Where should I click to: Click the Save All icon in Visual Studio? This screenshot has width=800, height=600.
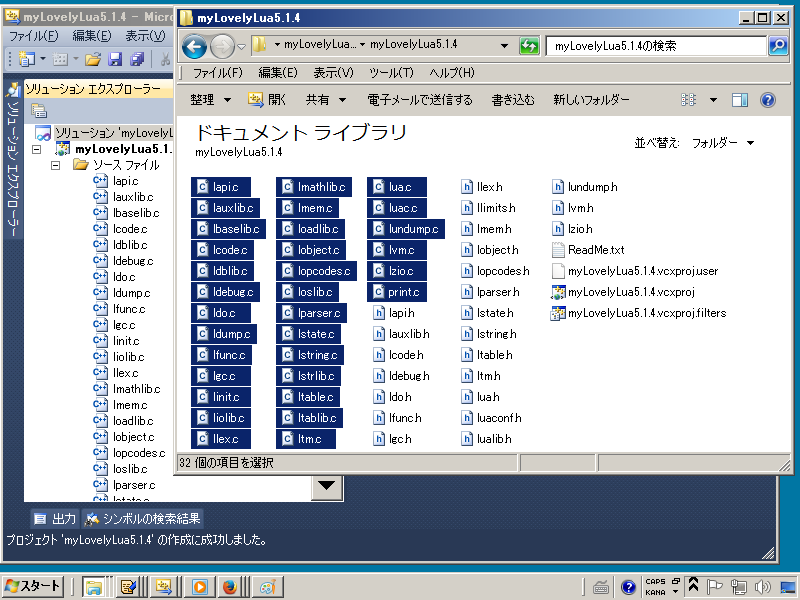137,60
